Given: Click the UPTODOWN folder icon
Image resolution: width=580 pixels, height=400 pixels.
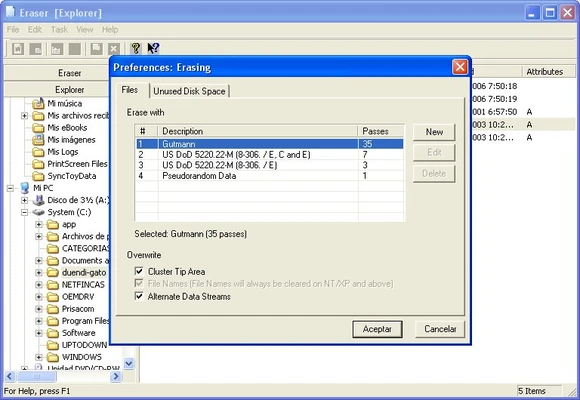Looking at the screenshot, I should [53, 345].
